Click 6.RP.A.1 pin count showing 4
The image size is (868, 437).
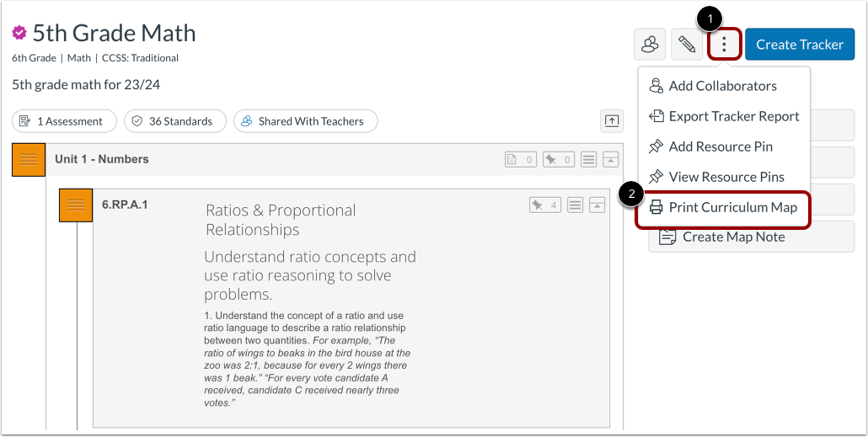pyautogui.click(x=545, y=205)
